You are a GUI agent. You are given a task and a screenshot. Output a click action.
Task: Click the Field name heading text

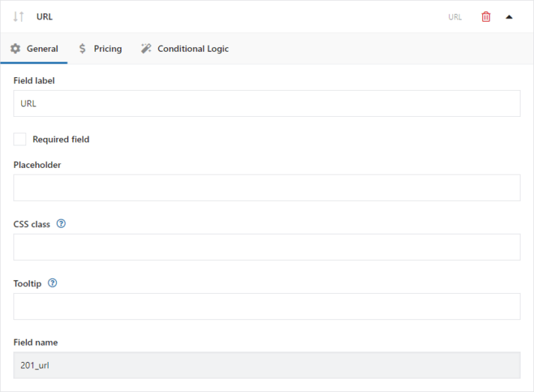coord(36,343)
